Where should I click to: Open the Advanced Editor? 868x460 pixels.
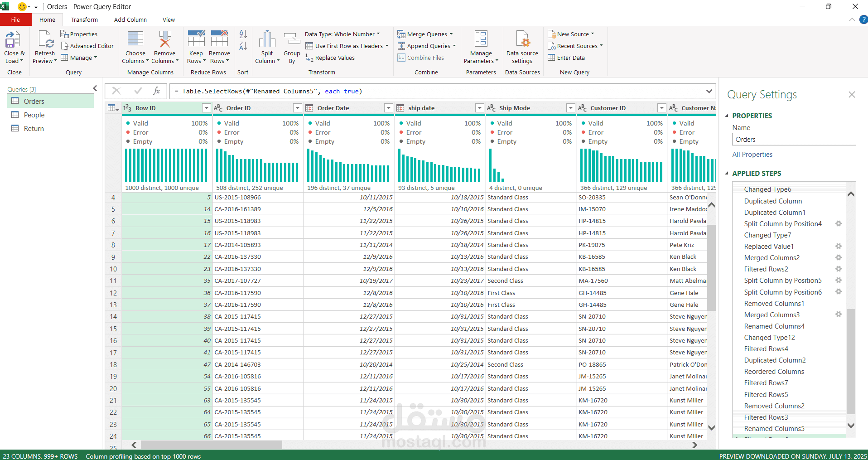87,46
